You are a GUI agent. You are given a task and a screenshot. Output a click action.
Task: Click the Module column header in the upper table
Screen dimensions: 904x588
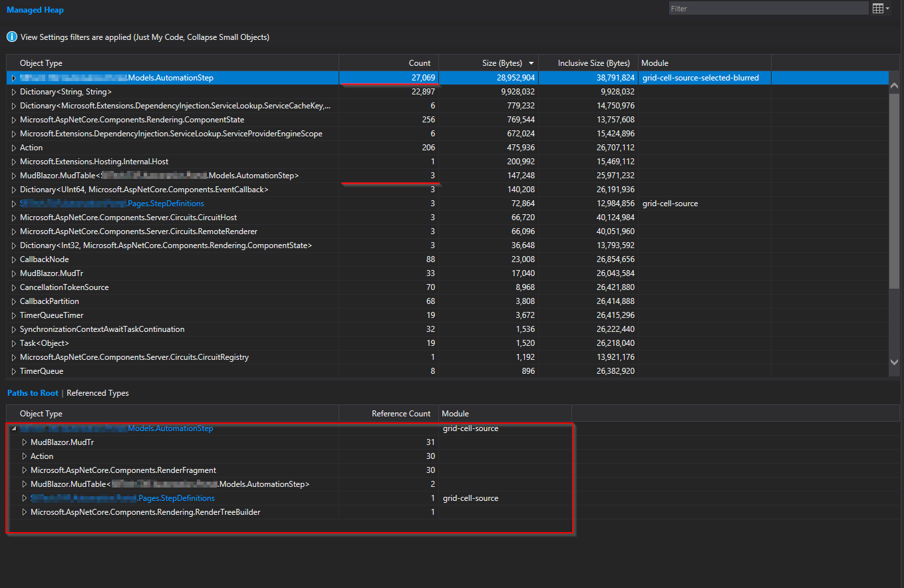tap(704, 63)
